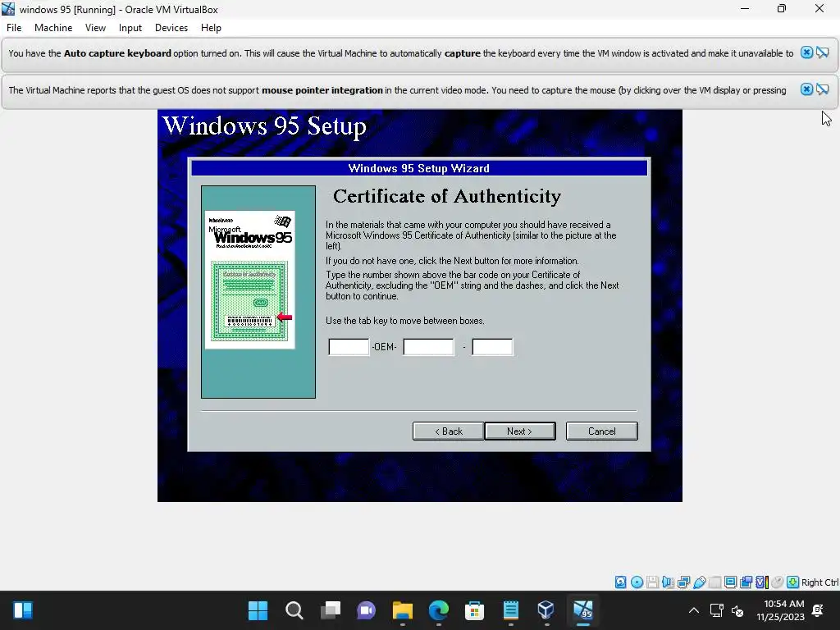Click the Right Ctrl host key label
This screenshot has height=630, width=840.
819,582
